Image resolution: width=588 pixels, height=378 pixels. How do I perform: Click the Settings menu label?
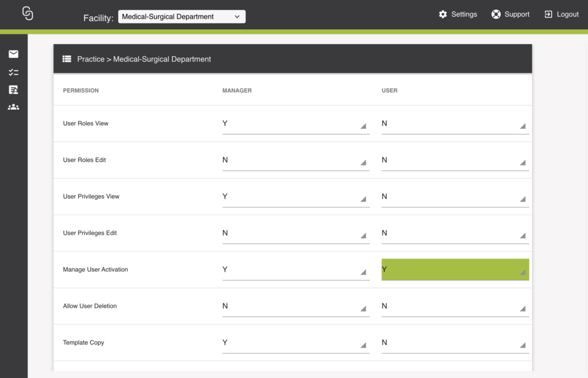(x=464, y=14)
